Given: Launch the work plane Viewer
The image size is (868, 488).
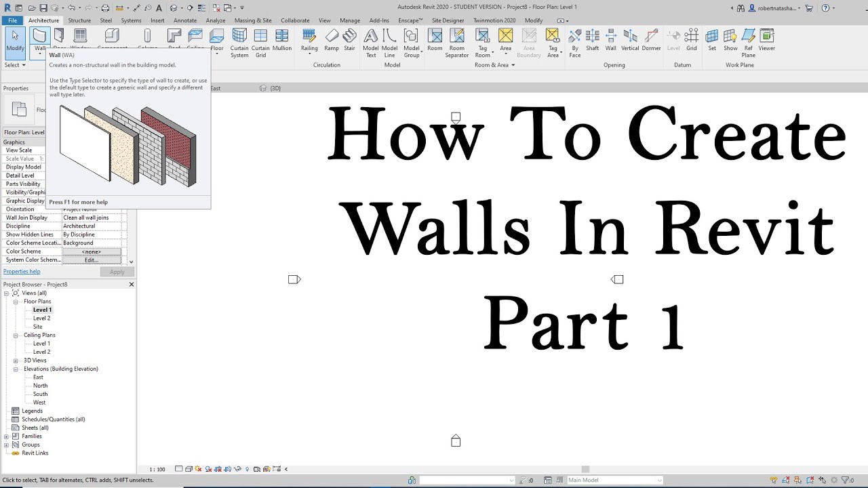Looking at the screenshot, I should (767, 41).
